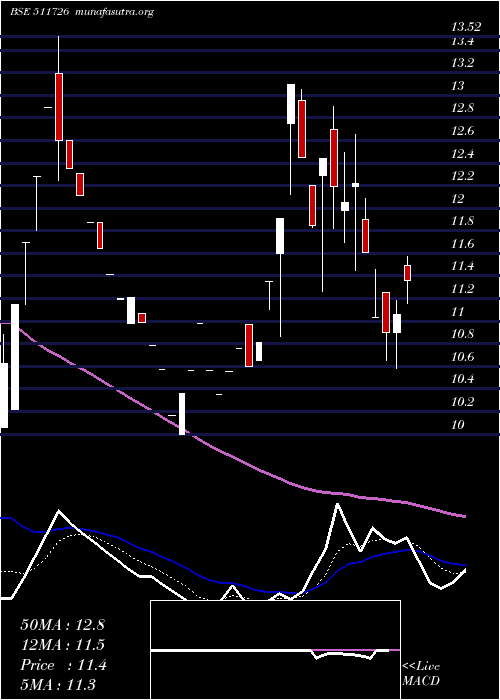
Task: Click the 13.52 price axis label
Action: click(466, 27)
